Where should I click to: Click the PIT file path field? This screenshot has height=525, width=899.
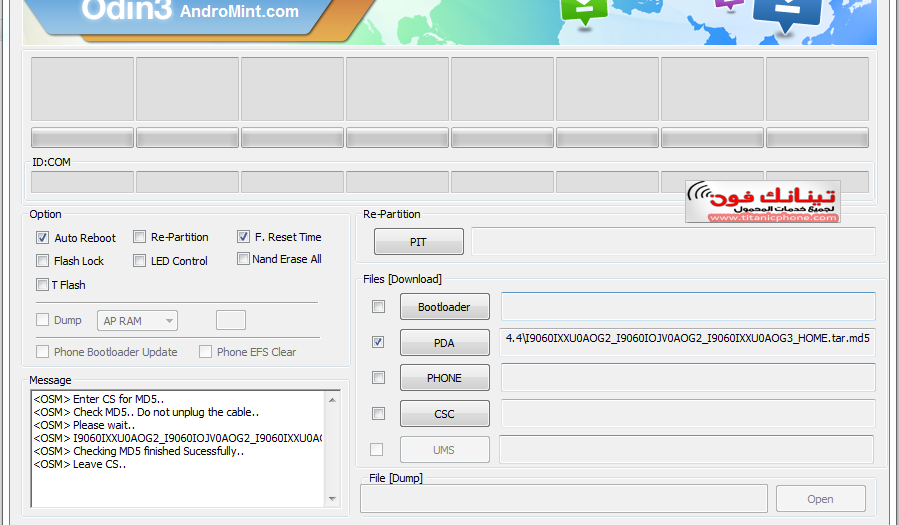673,241
